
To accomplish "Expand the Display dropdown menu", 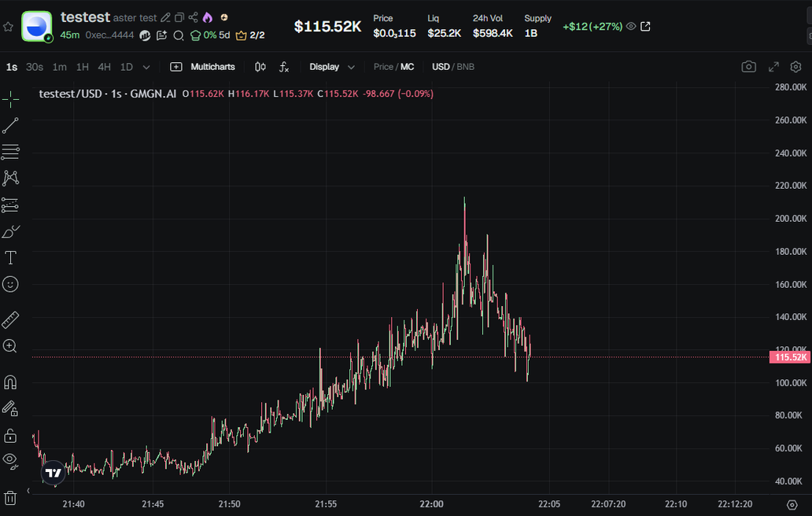I will pos(332,67).
